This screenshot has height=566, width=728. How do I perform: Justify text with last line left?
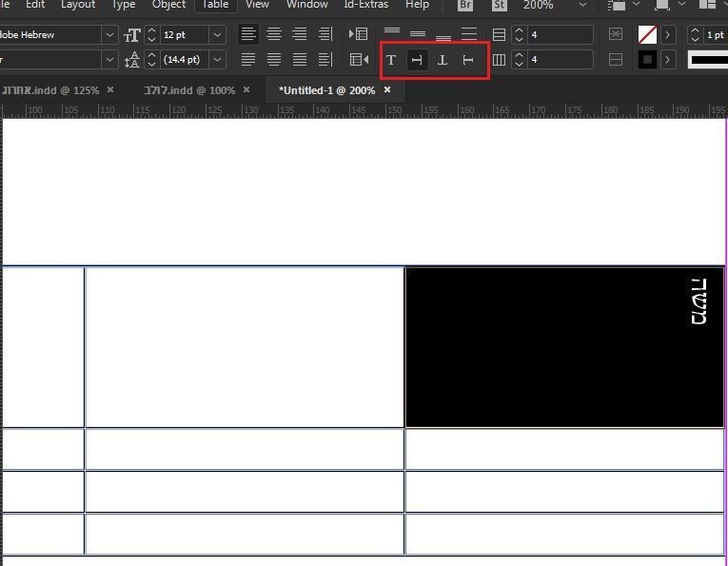[x=248, y=59]
